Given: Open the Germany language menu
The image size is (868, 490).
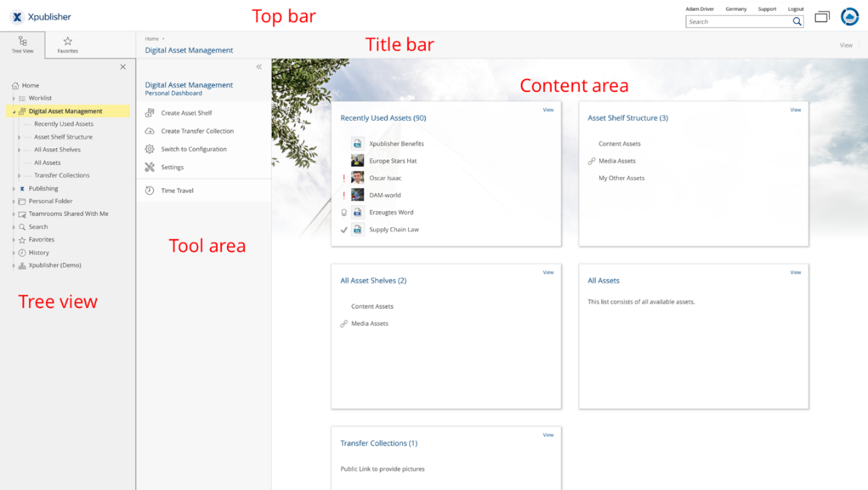Looking at the screenshot, I should [736, 9].
